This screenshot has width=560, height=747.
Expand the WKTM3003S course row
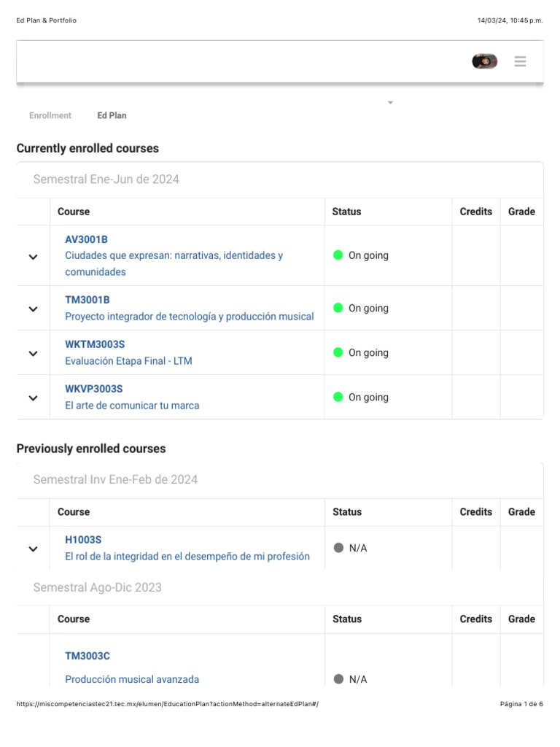(33, 353)
